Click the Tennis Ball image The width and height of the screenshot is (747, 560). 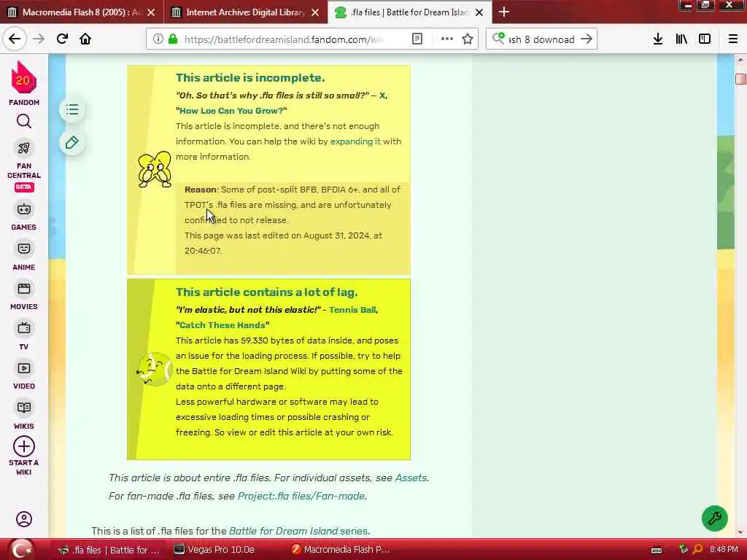pyautogui.click(x=154, y=369)
